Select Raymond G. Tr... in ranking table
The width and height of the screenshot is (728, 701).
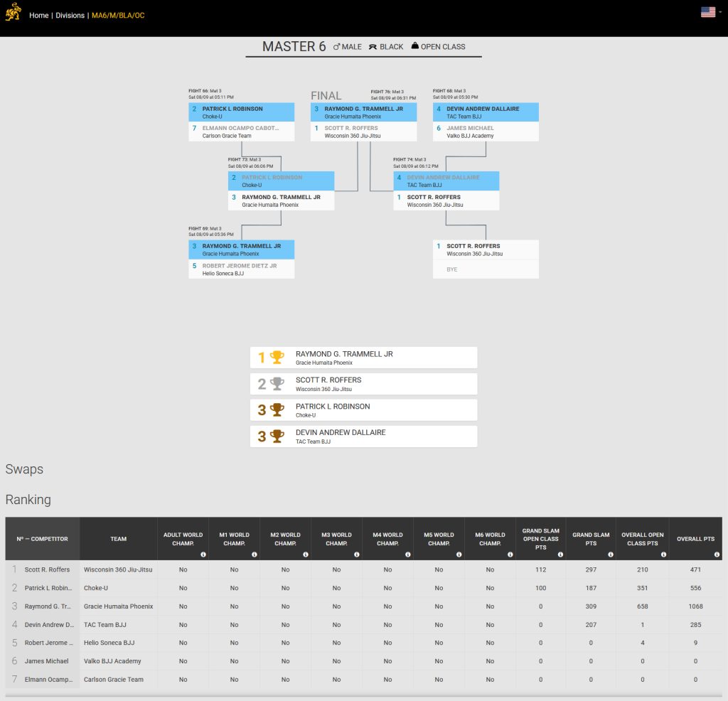(x=48, y=606)
